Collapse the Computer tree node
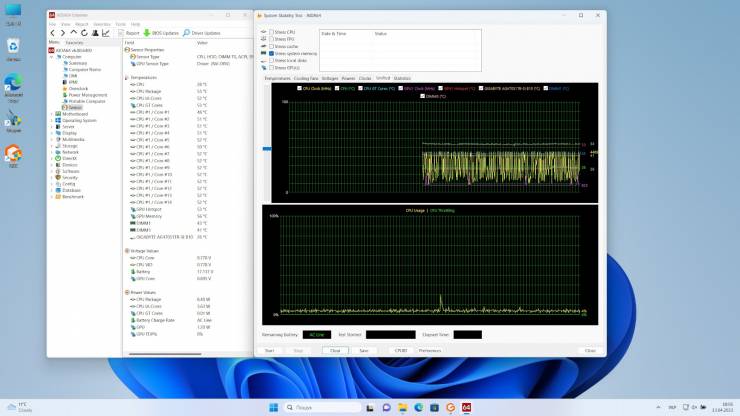The image size is (740, 416). coord(52,57)
